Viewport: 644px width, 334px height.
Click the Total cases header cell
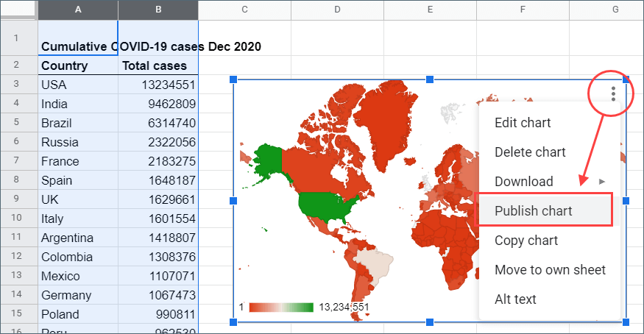(x=158, y=65)
